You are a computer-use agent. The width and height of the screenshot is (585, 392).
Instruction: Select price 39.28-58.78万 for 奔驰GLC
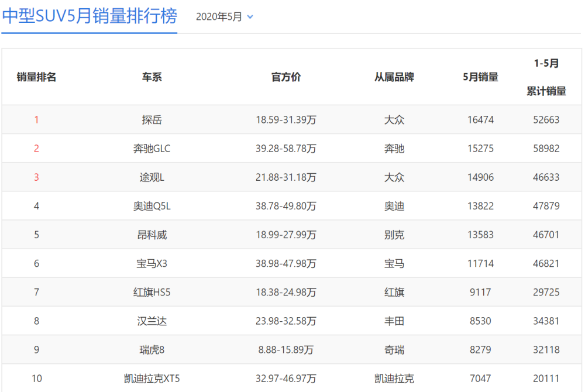tap(286, 149)
